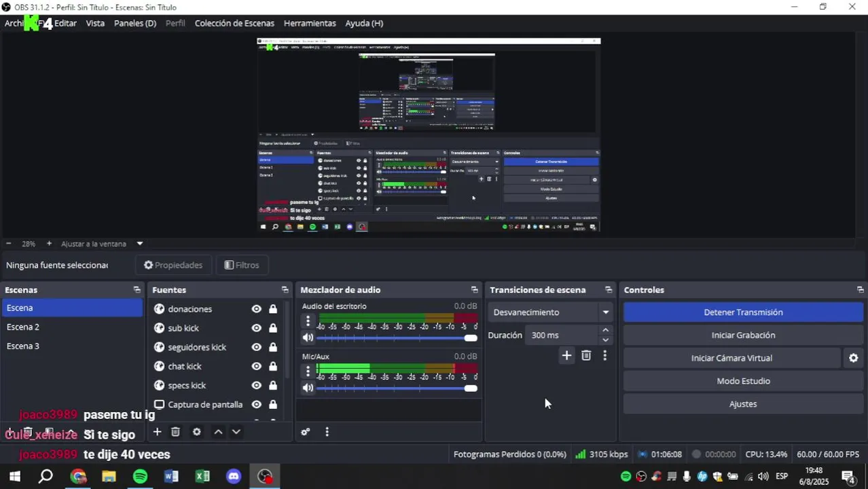
Task: Open Windows search from taskbar
Action: pos(46,476)
